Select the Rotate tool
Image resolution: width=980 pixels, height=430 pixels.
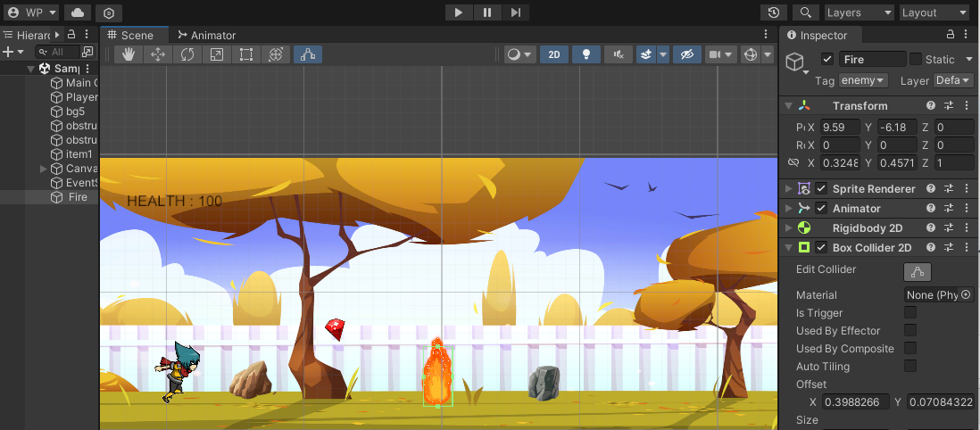(x=187, y=54)
